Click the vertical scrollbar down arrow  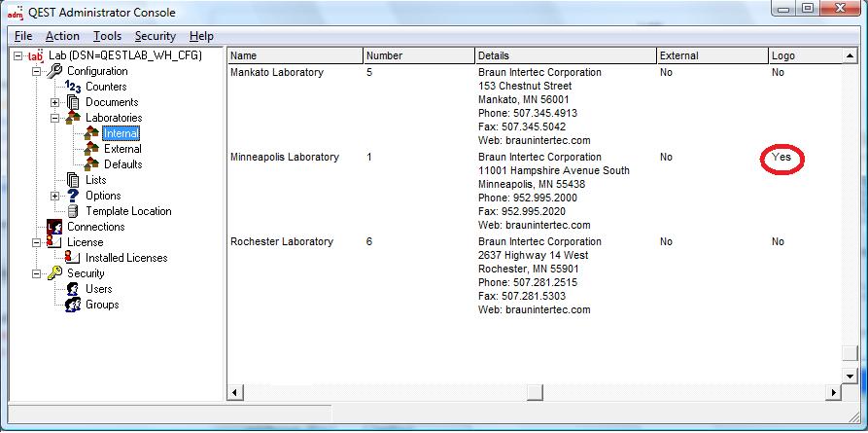tap(850, 376)
